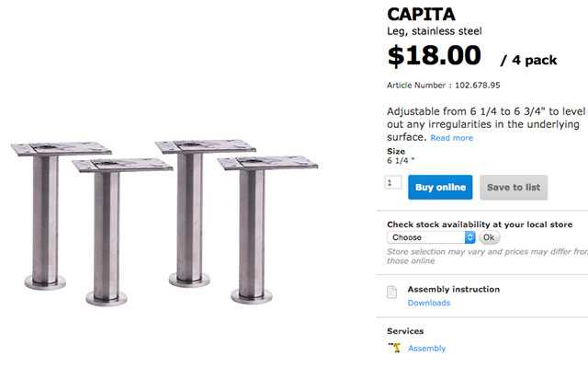
Task: Click the CAPITA legs product image
Action: click(164, 222)
